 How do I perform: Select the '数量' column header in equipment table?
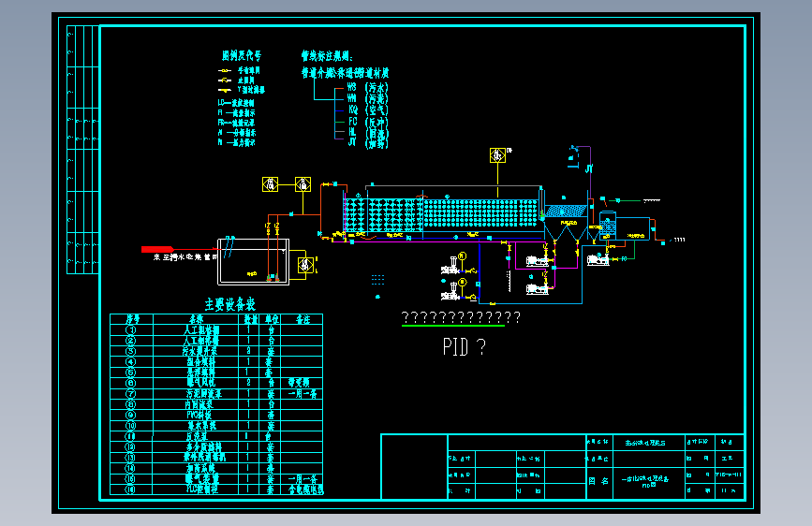[x=250, y=319]
